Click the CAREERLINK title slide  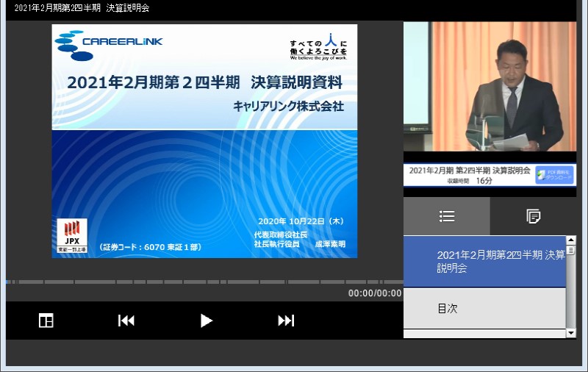pos(204,141)
